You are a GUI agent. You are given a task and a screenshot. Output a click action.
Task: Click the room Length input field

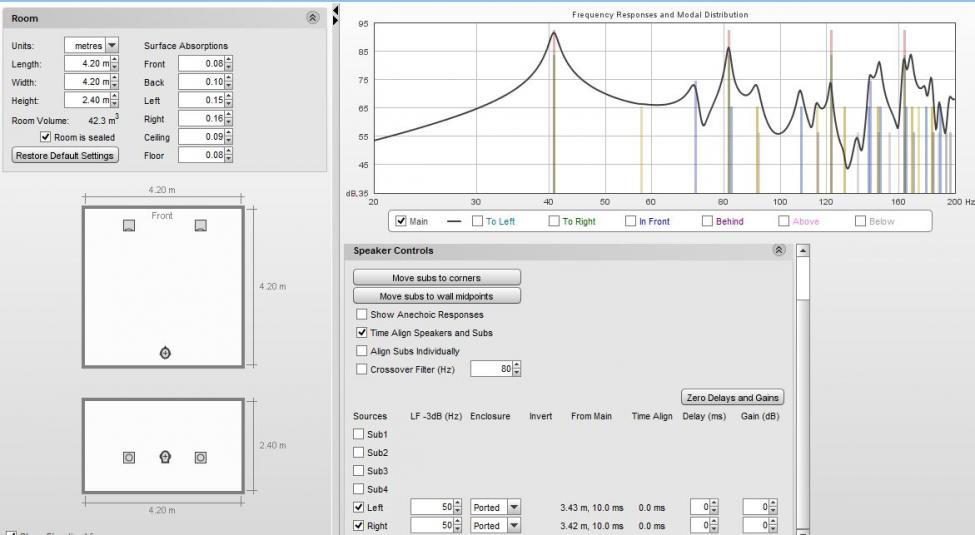click(87, 63)
